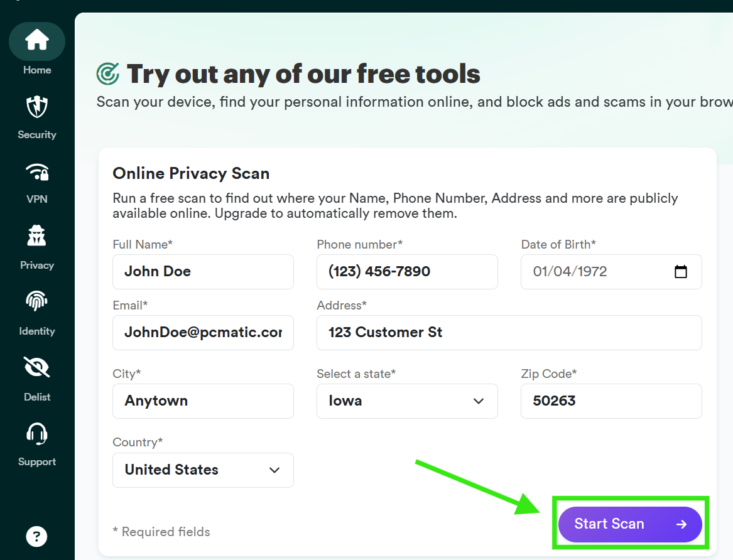Expand the Iowa state dropdown
Screen dimensions: 733x560
coord(407,401)
